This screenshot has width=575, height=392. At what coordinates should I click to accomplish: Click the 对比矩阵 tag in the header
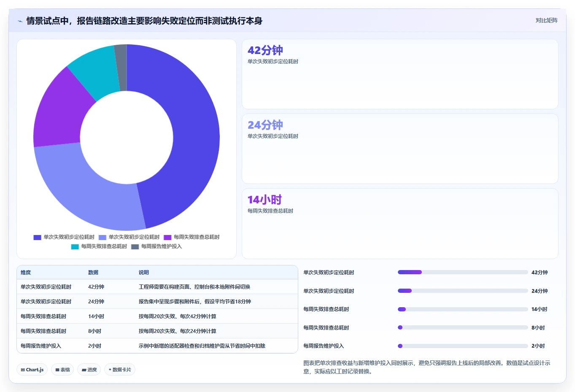click(546, 20)
